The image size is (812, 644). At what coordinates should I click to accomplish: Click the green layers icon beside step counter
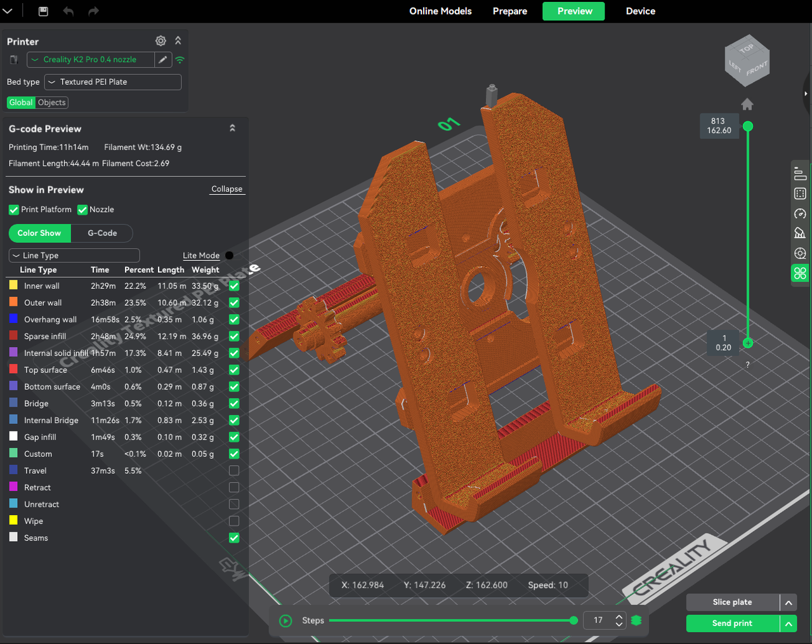(x=636, y=621)
